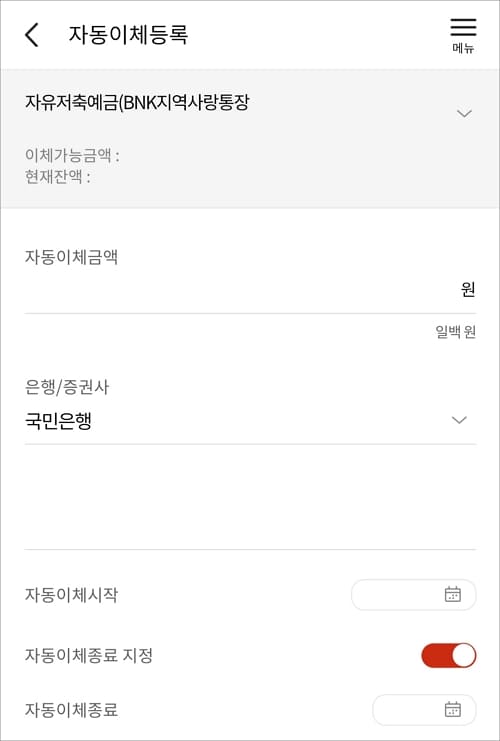Toggle the 자동이체종료 지정 switch off
500x741 pixels.
coord(448,655)
